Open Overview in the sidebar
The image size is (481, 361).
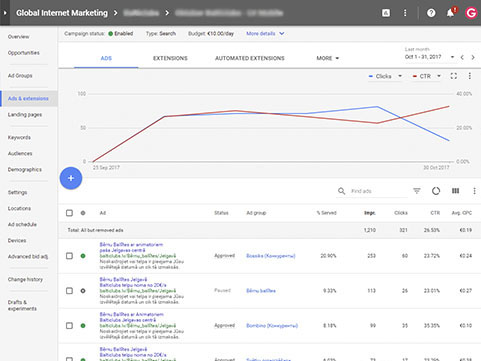[19, 36]
